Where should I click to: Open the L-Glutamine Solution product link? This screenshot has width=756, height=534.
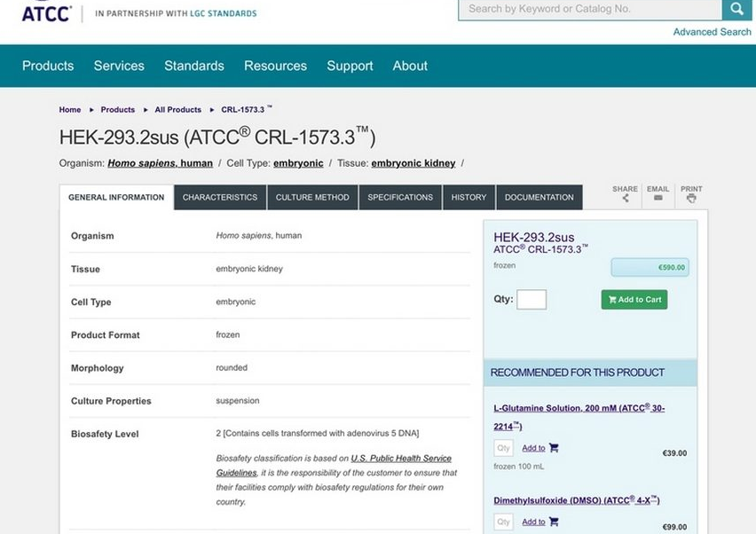(579, 417)
